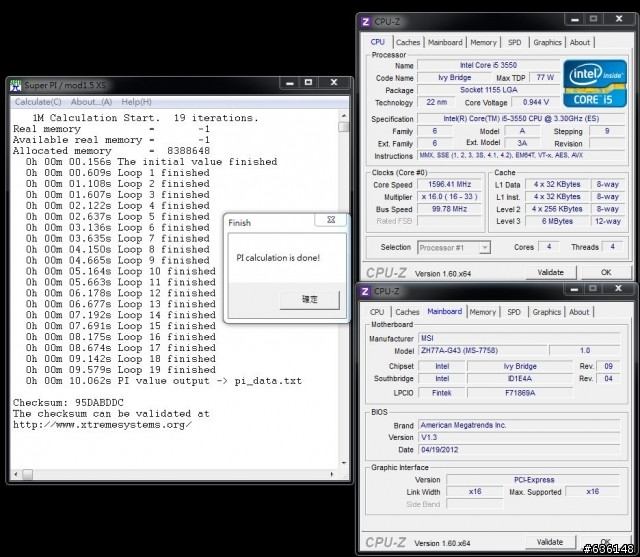Click Super PI horizontal scrollbar right arrow
The height and width of the screenshot is (557, 640).
click(x=332, y=474)
